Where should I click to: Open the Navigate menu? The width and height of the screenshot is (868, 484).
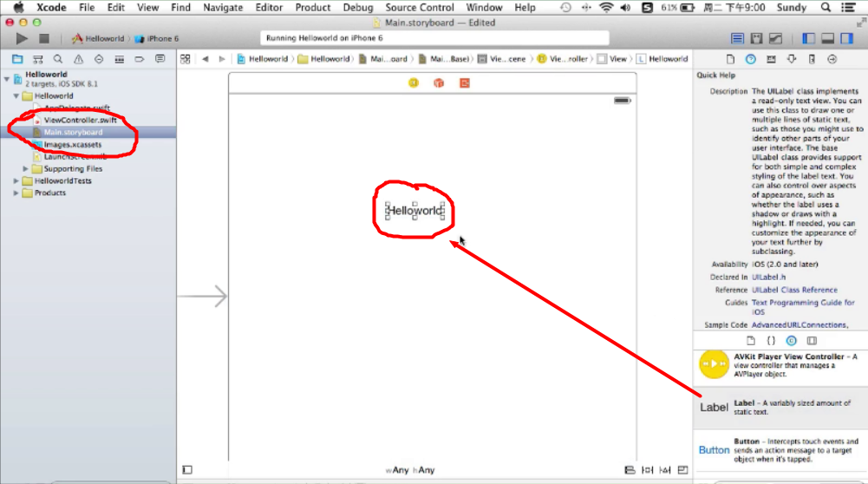223,7
